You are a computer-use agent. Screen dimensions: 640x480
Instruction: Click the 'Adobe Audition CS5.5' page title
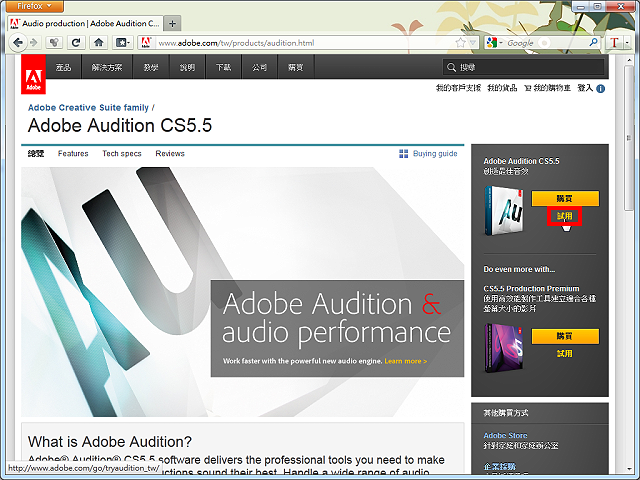point(120,125)
